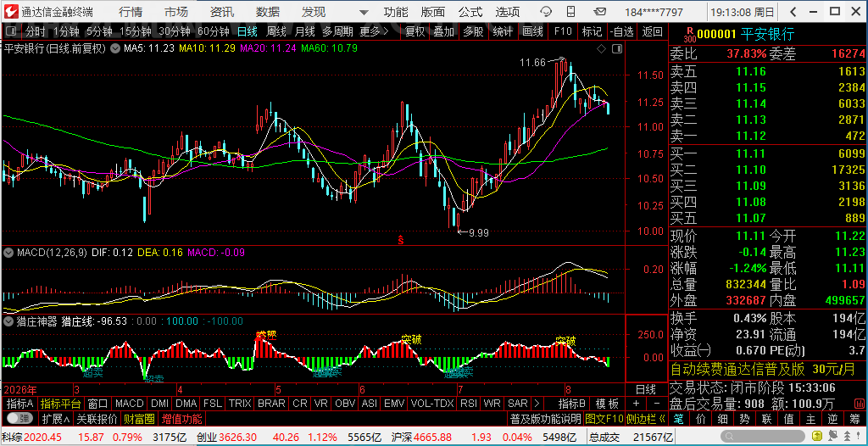Toggle 标记 marker option

click(x=592, y=31)
